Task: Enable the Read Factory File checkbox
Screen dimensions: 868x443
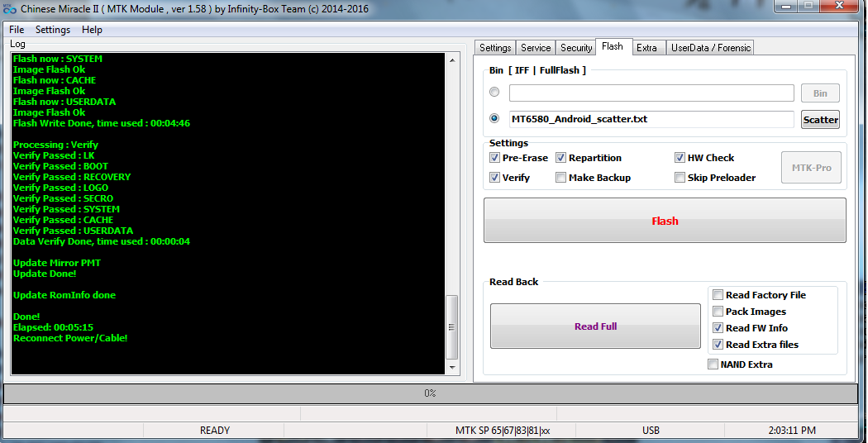Action: pos(718,295)
